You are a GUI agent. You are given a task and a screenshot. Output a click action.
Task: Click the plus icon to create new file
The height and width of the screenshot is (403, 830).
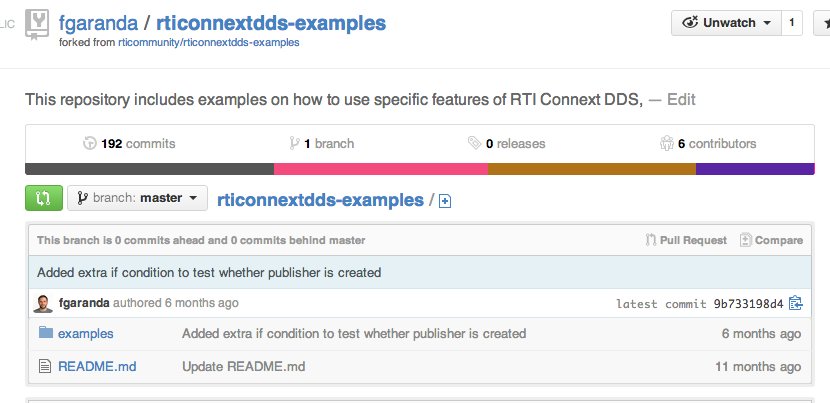pyautogui.click(x=445, y=201)
